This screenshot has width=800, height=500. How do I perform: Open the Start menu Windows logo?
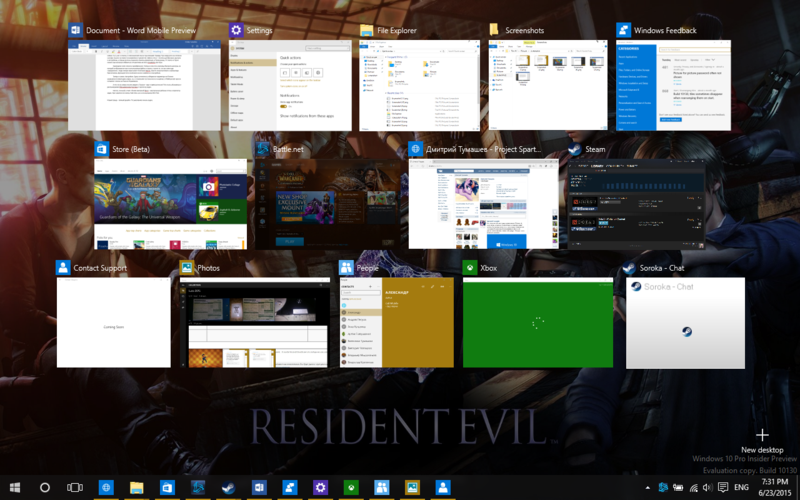[x=15, y=488]
